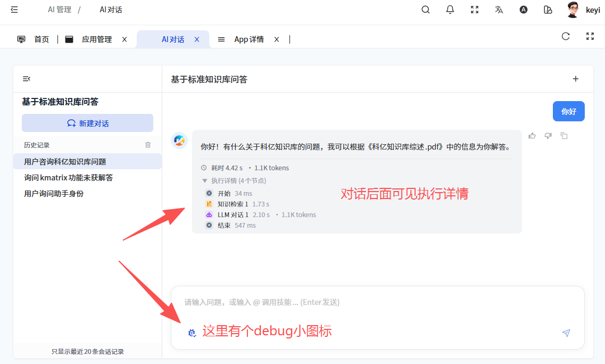Collapse the conversation history sidebar
The image size is (605, 364).
point(27,79)
